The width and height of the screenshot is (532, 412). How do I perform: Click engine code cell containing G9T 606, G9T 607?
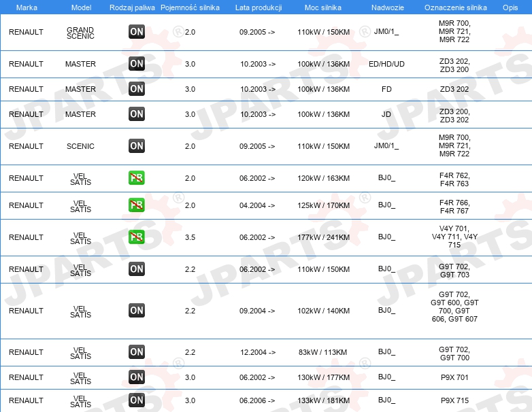click(454, 307)
